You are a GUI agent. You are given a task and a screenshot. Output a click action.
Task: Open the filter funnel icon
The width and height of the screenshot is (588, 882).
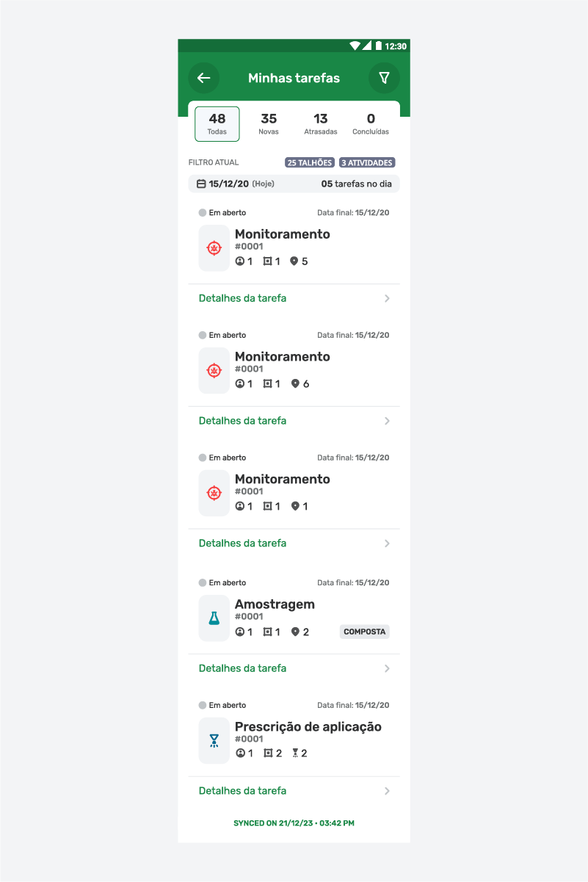pyautogui.click(x=384, y=78)
